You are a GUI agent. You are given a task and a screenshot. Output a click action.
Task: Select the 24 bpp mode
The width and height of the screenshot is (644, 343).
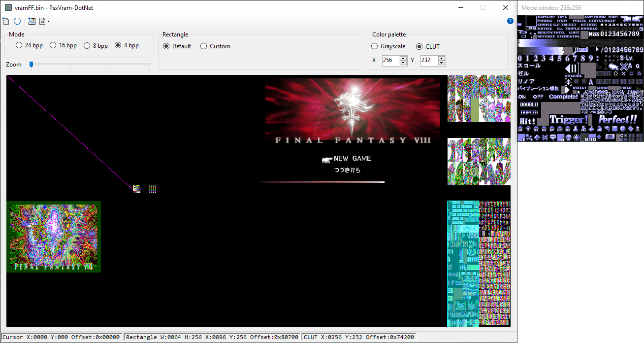(x=29, y=45)
